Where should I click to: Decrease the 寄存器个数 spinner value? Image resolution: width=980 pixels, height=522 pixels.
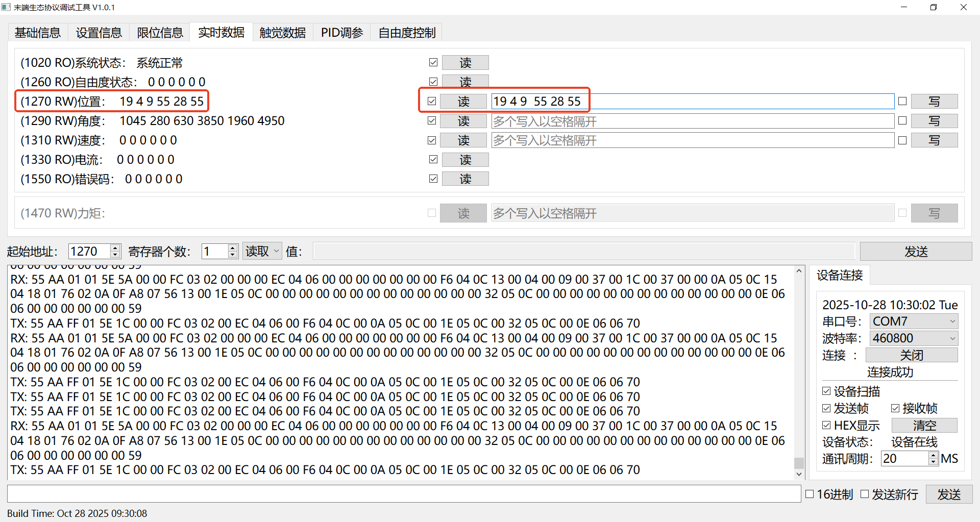pyautogui.click(x=233, y=255)
